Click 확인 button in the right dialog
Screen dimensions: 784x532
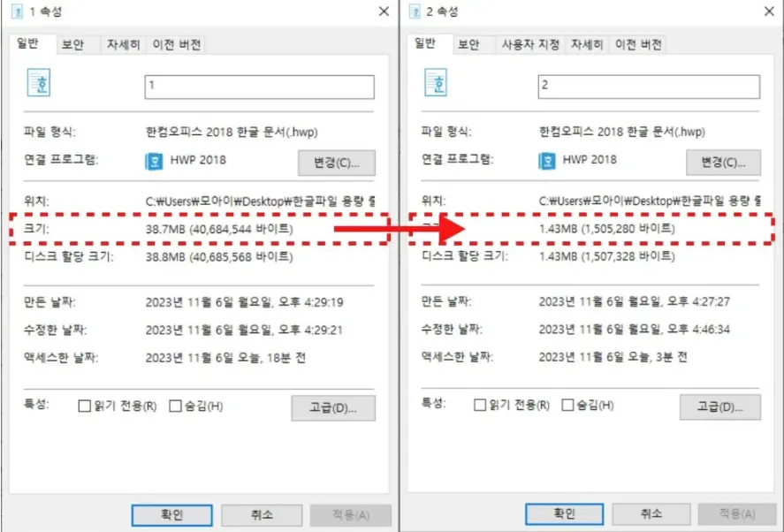pyautogui.click(x=565, y=514)
